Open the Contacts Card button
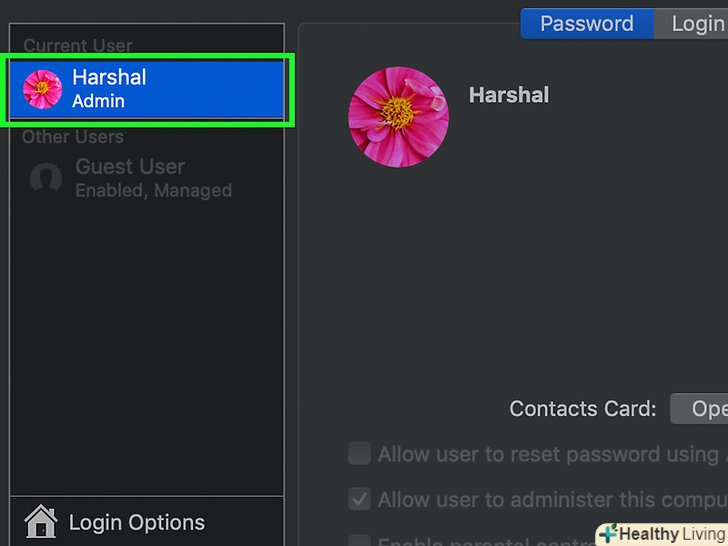This screenshot has width=728, height=546. tap(699, 408)
